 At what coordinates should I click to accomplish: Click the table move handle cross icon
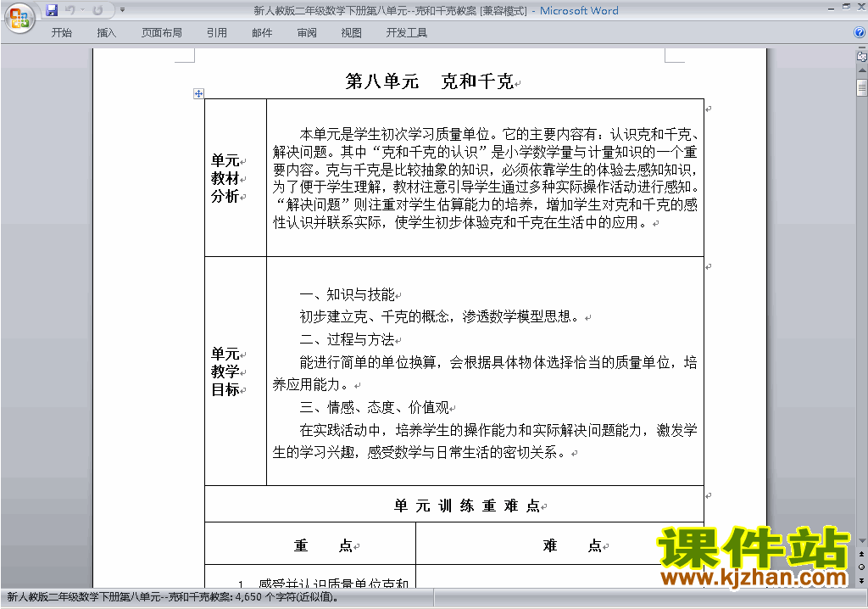[x=198, y=93]
